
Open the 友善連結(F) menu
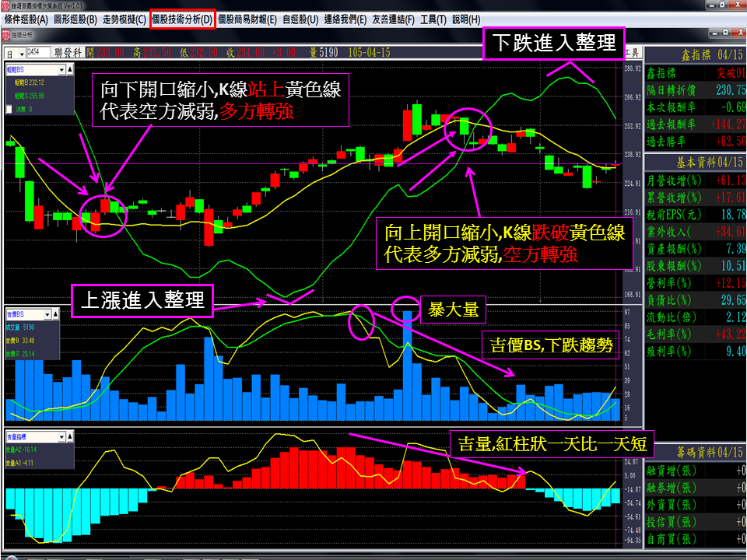394,19
